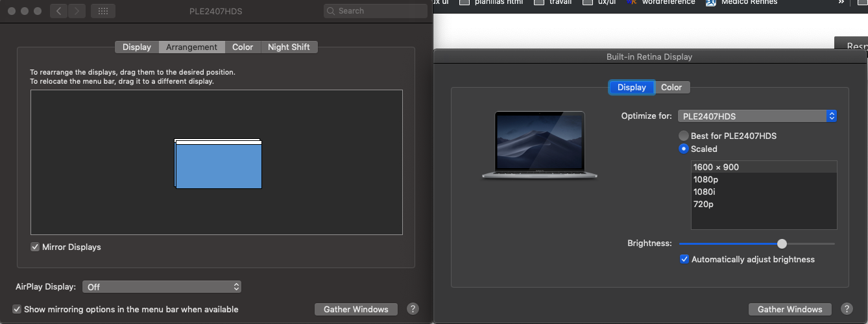Click Gather Windows in Built-in Retina window
This screenshot has height=324, width=868.
[x=790, y=309]
